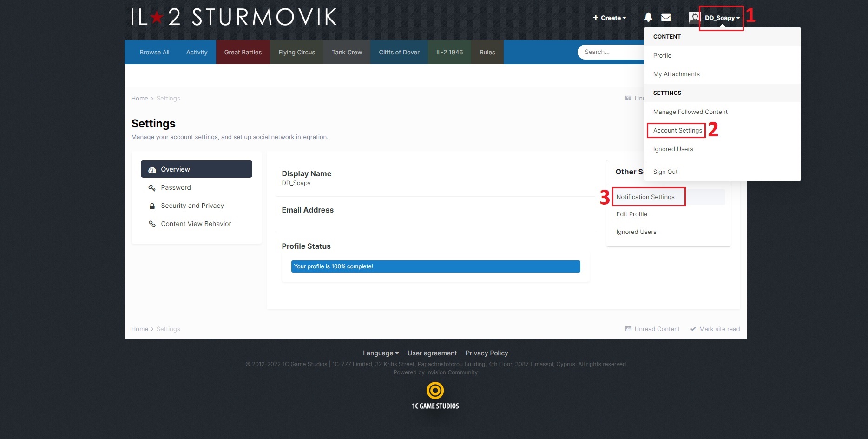Open Ignored Users in Other Settings panel

pyautogui.click(x=636, y=232)
